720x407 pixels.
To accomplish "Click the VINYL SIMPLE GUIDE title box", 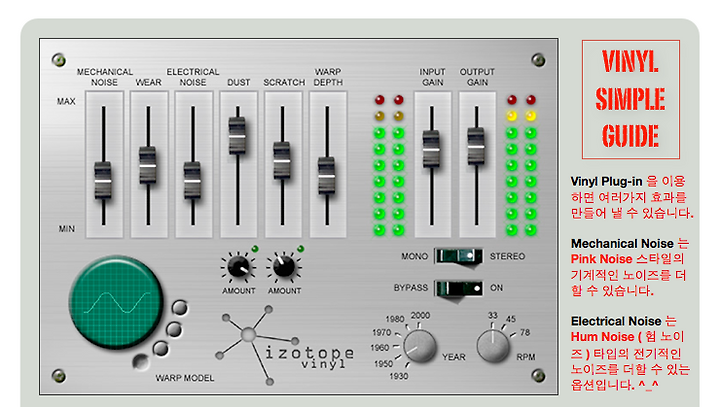I will pos(630,99).
